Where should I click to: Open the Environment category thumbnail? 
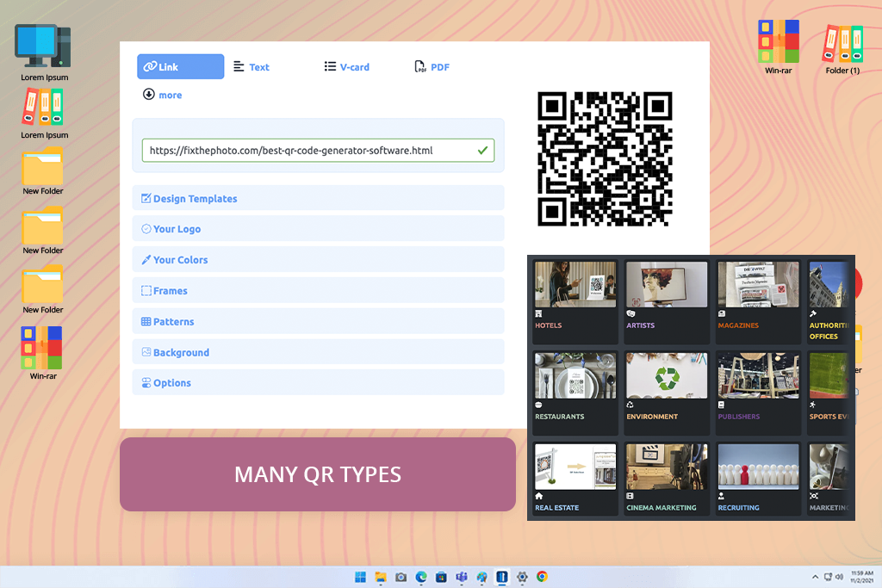[x=667, y=375]
